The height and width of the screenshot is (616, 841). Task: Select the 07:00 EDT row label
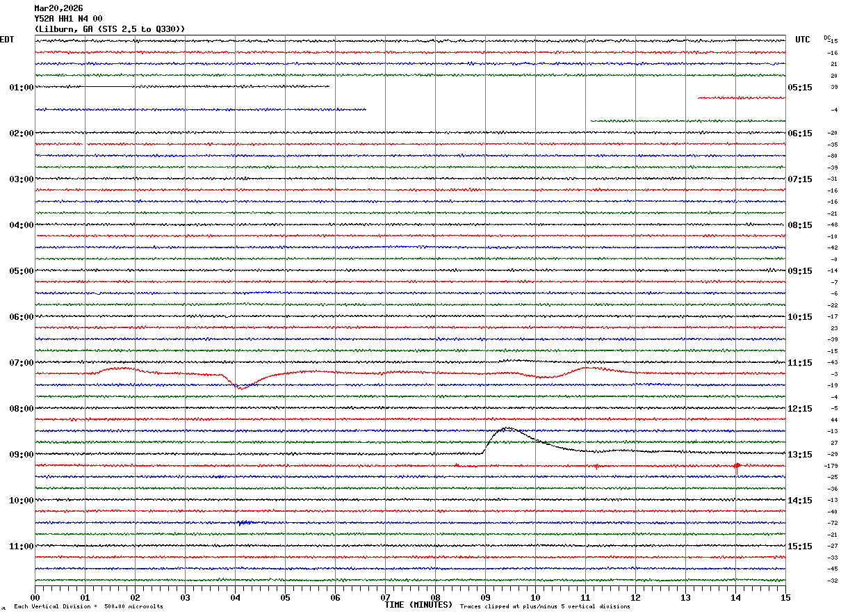tap(22, 363)
